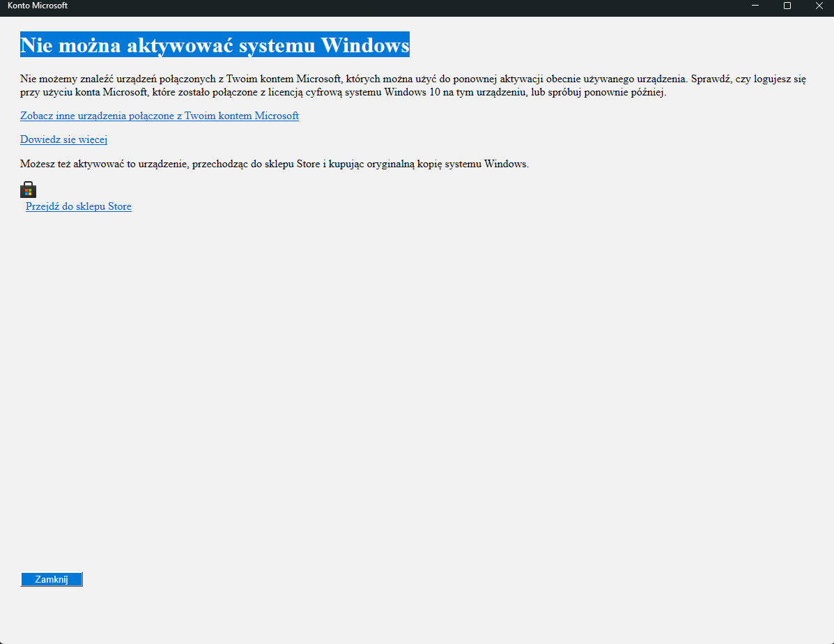Viewport: 834px width, 644px height.
Task: Click the Microsoft Store bag icon
Action: pyautogui.click(x=28, y=190)
